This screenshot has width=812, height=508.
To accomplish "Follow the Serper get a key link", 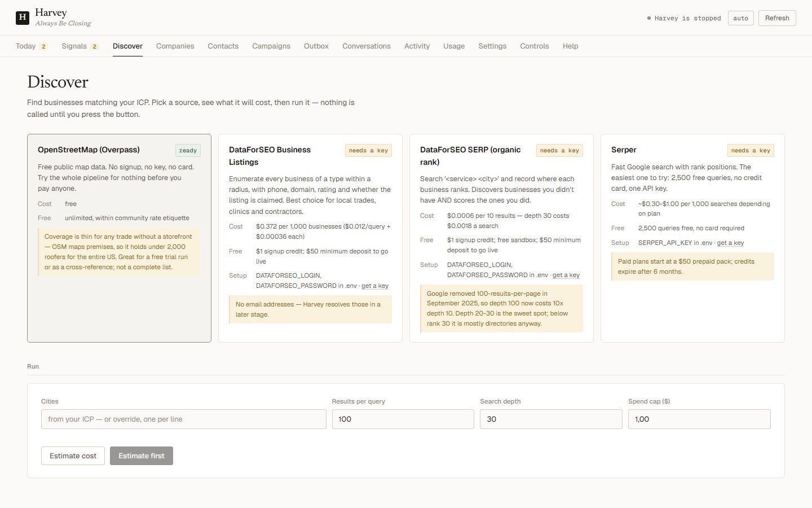I will point(730,243).
